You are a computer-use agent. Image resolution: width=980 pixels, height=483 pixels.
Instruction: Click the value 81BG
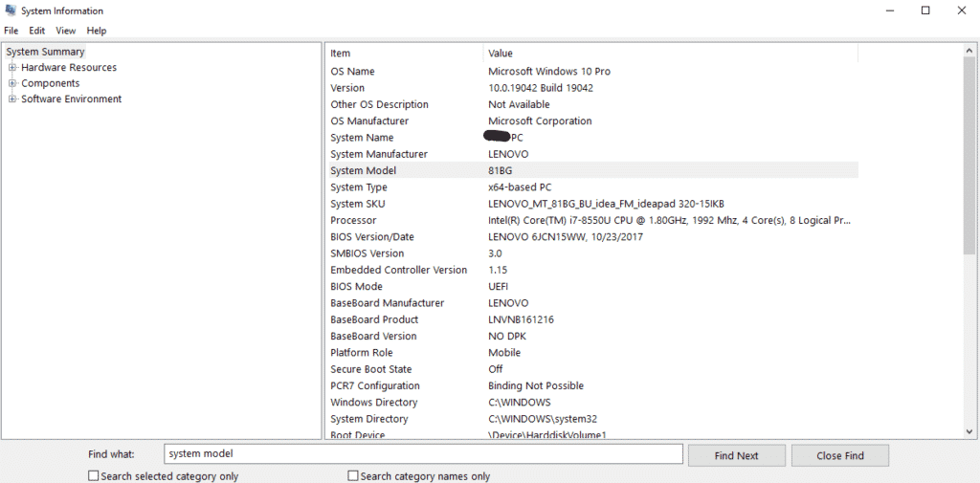[501, 170]
